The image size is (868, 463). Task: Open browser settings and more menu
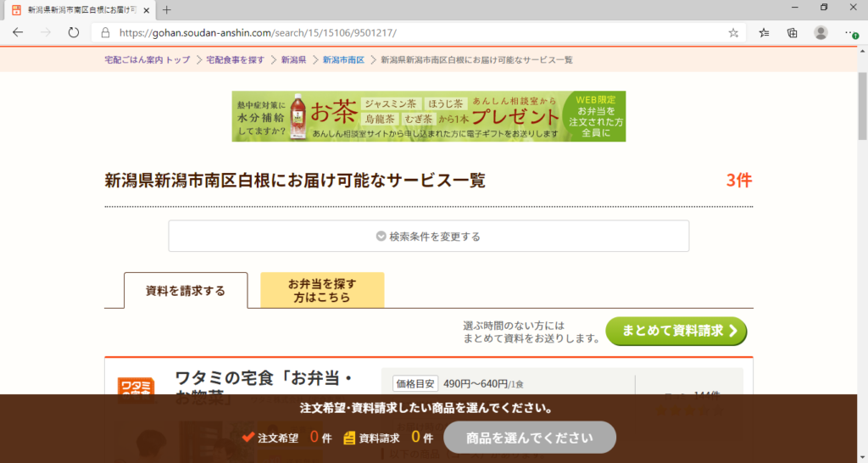pos(851,33)
